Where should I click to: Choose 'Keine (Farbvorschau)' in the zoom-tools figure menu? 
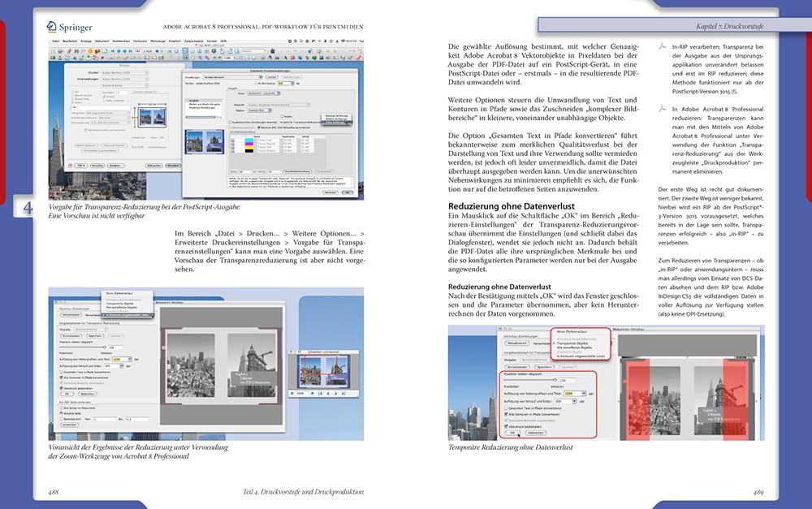point(119,293)
